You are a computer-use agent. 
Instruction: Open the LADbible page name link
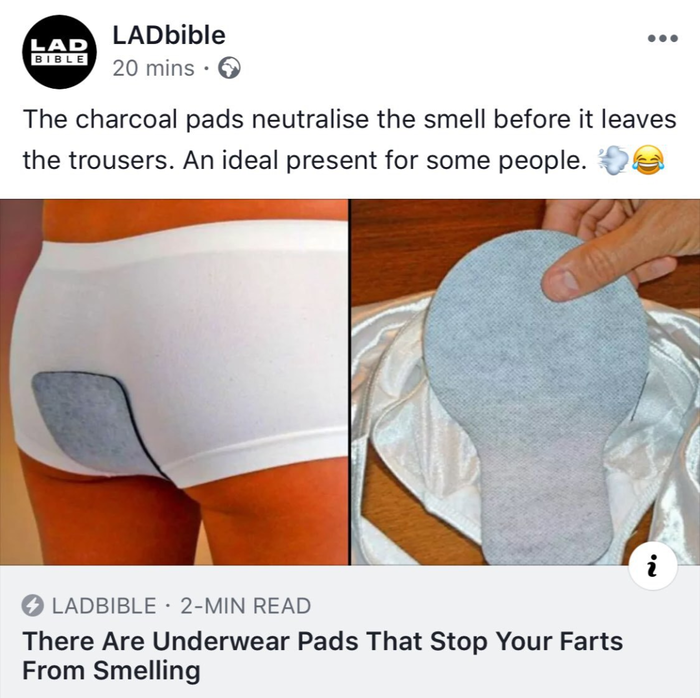(x=169, y=35)
